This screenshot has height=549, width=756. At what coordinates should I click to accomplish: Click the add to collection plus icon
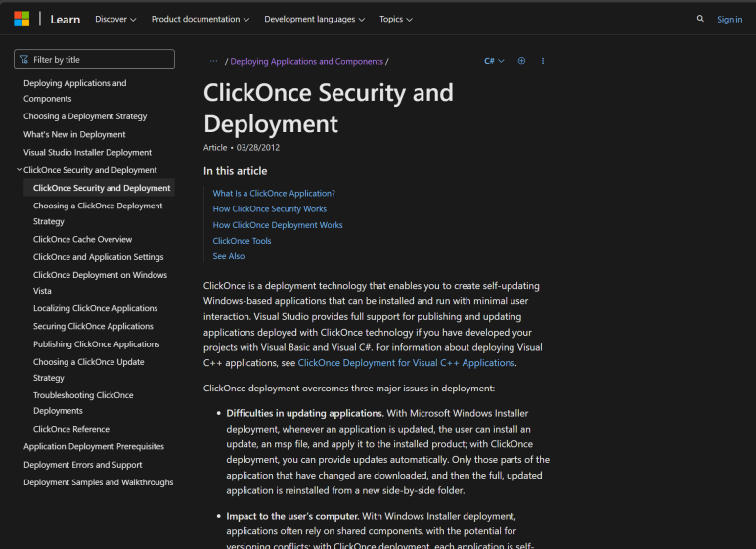(521, 61)
